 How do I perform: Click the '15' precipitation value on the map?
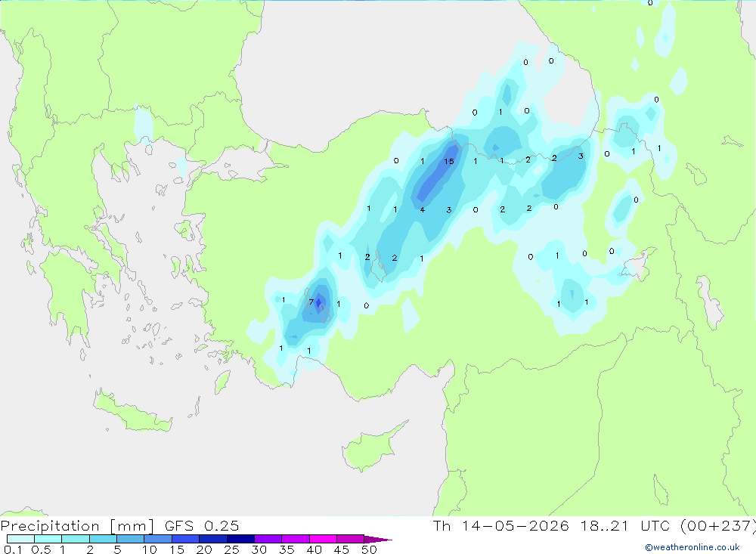(449, 162)
